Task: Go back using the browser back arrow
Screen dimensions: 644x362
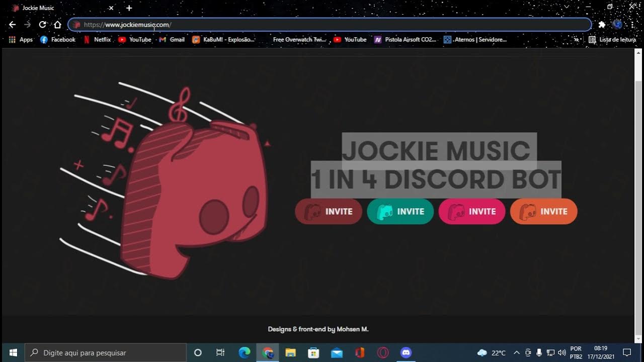Action: [x=12, y=24]
